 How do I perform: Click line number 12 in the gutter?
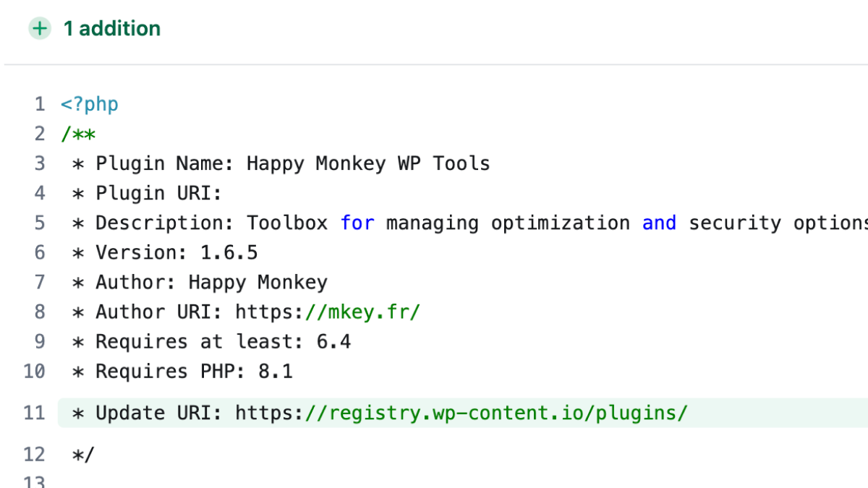click(34, 455)
